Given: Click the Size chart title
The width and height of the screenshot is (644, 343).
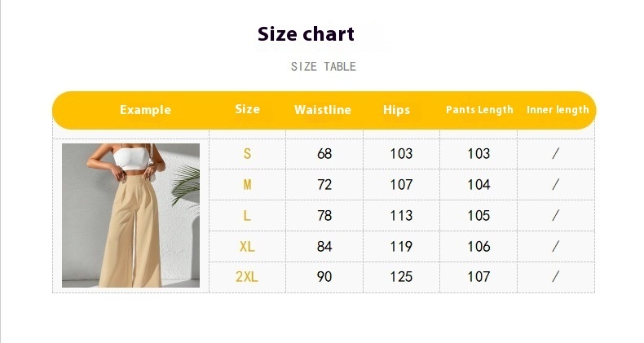Looking at the screenshot, I should tap(306, 34).
